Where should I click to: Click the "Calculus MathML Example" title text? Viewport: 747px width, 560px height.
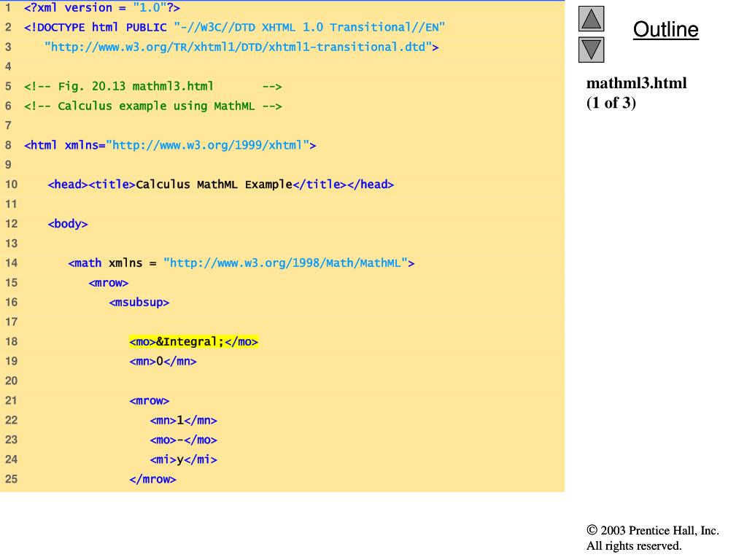point(214,184)
